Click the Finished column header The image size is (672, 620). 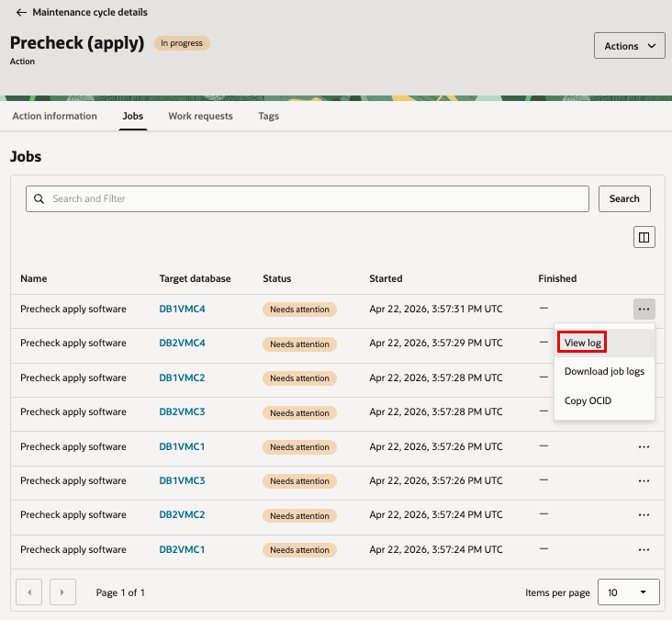(x=557, y=278)
